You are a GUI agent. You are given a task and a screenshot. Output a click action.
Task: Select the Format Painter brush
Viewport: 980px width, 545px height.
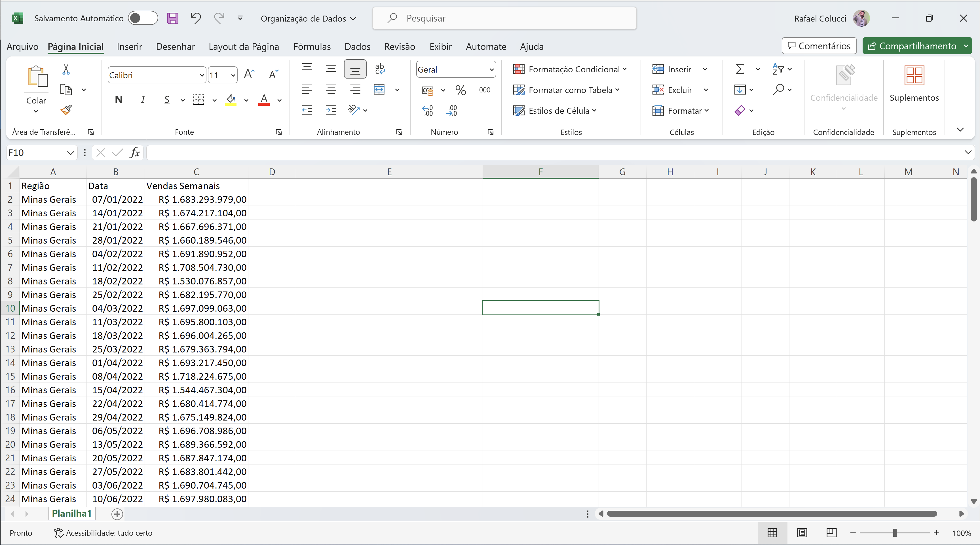click(x=66, y=110)
